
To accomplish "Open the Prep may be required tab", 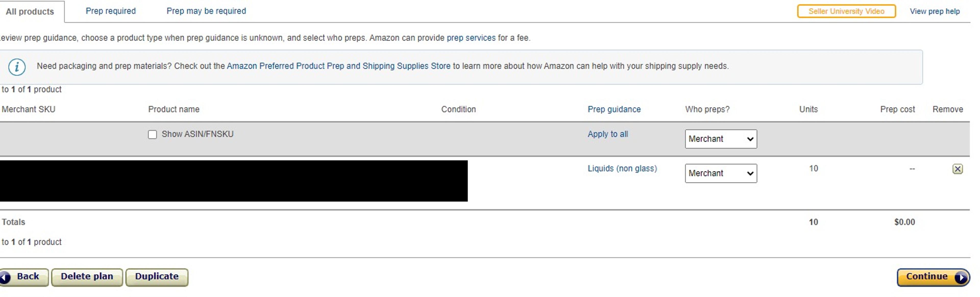I will click(x=206, y=11).
